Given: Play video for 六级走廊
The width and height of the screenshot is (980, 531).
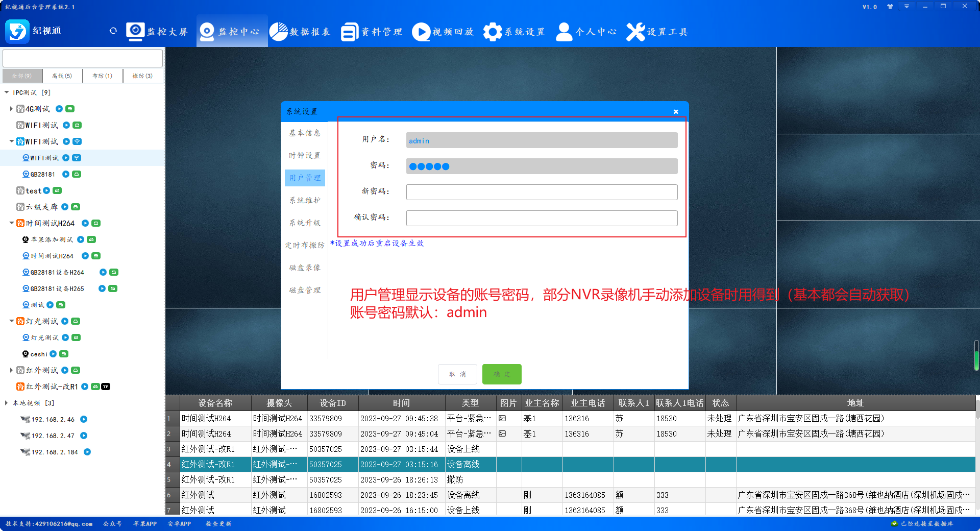Looking at the screenshot, I should tap(65, 207).
